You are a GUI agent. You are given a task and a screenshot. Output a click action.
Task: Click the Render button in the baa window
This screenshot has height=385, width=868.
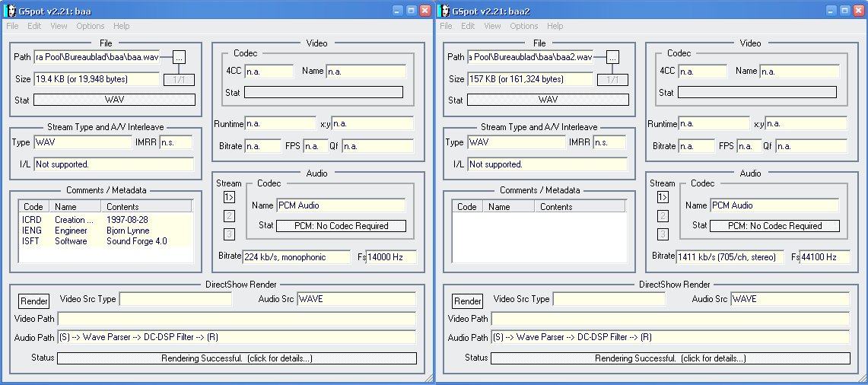pos(33,301)
